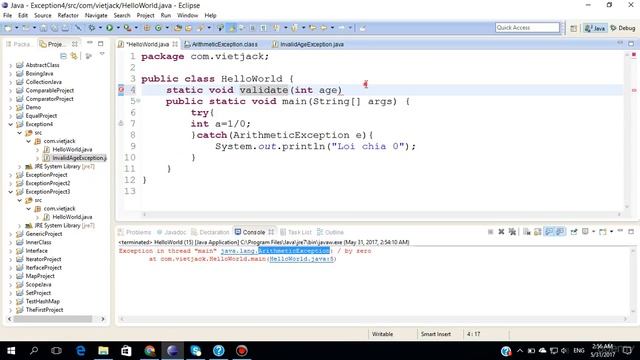Select the Java perspective button
The height and width of the screenshot is (360, 640).
click(595, 28)
